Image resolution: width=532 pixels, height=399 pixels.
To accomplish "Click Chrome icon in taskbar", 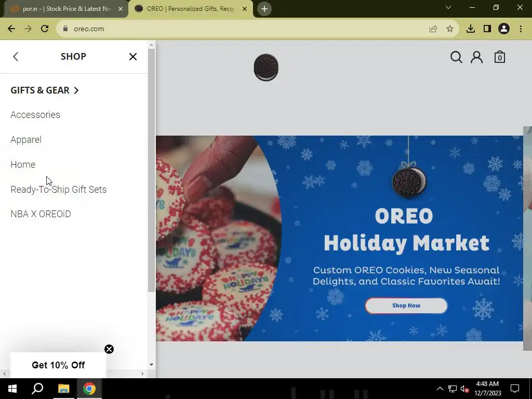I will 89,389.
